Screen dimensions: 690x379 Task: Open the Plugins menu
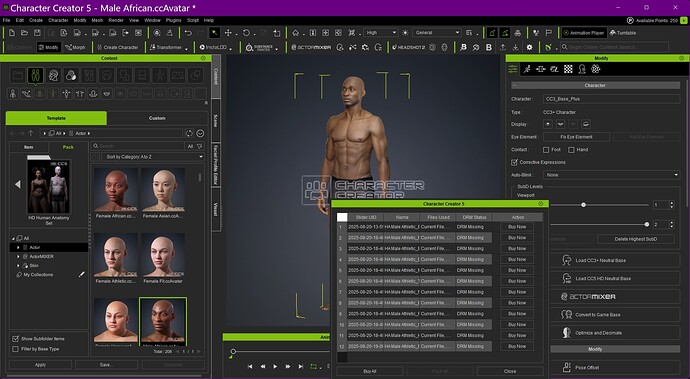173,20
